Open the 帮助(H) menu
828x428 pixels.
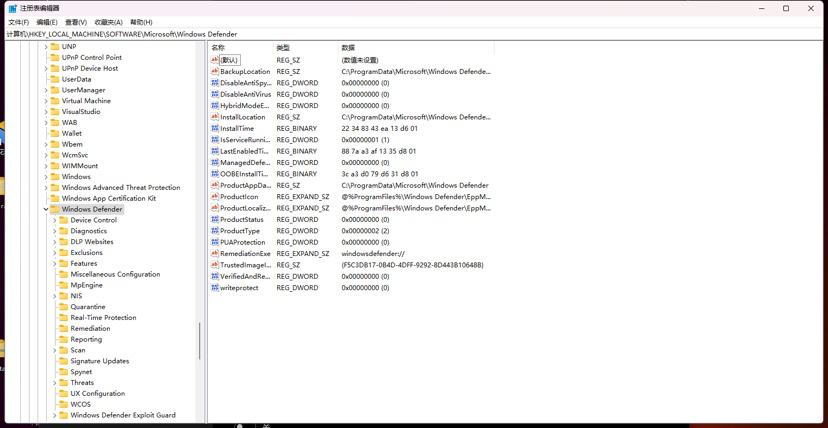pos(142,22)
